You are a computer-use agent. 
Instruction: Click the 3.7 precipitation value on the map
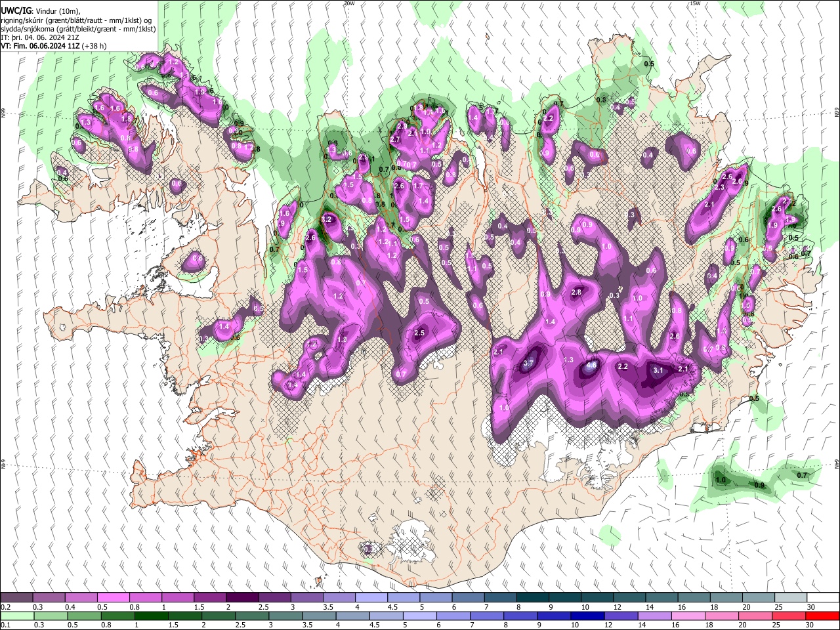point(529,364)
